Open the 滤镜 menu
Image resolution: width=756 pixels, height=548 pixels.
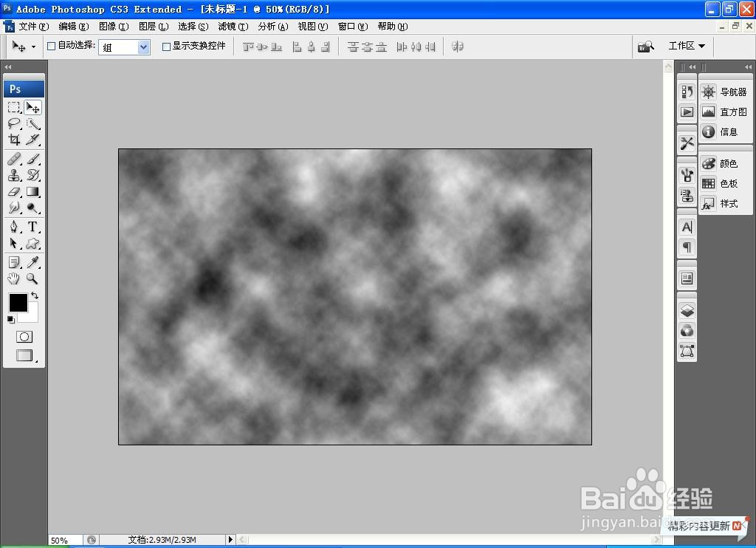(x=233, y=27)
